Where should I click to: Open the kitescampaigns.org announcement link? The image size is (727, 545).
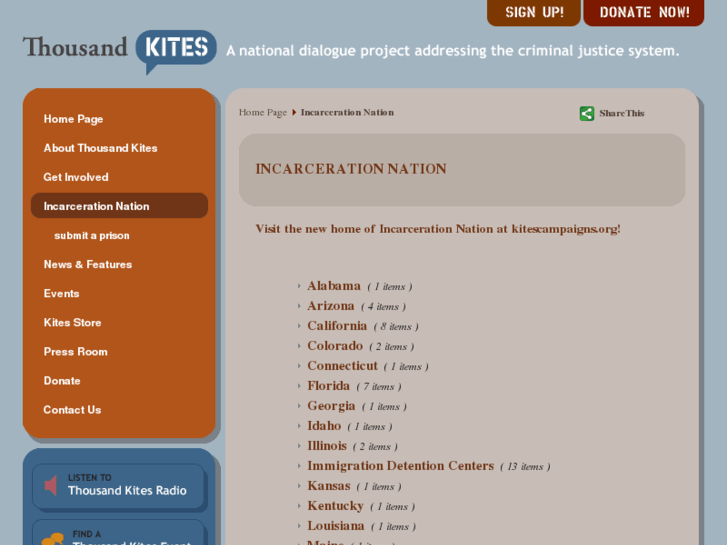(438, 229)
